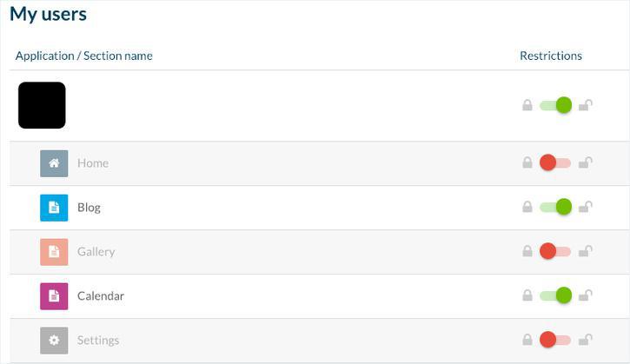Enable the Gallery restriction switch

[554, 252]
